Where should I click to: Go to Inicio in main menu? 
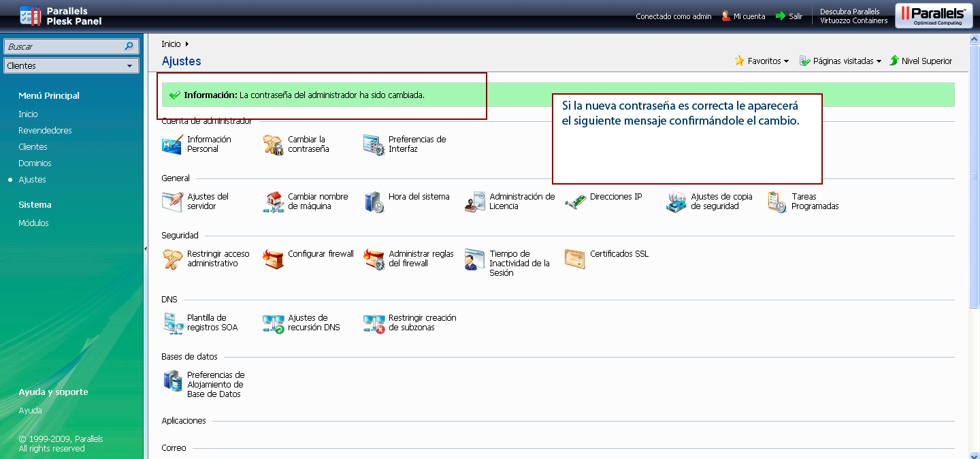(x=29, y=114)
